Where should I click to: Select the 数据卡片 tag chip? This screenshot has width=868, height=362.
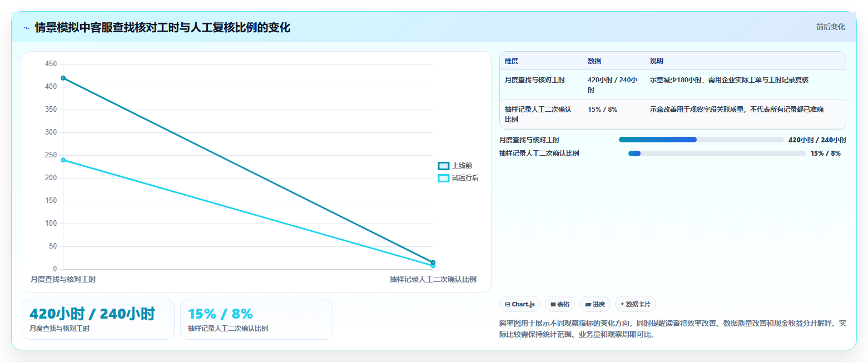point(635,304)
